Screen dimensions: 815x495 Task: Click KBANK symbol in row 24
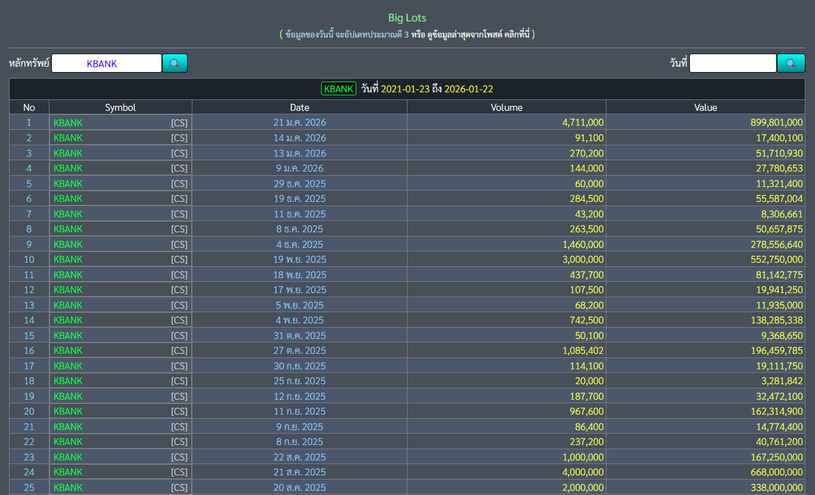[x=68, y=472]
